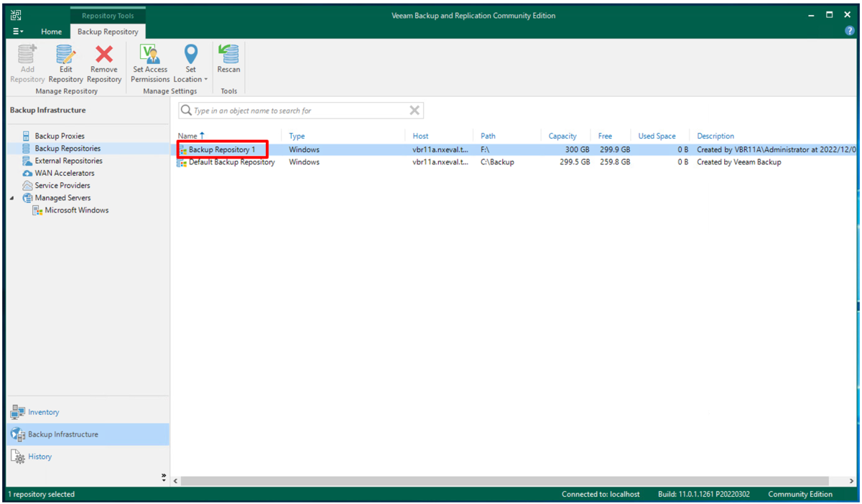Select Backup Repositories in the tree
The width and height of the screenshot is (862, 504).
[x=68, y=149]
